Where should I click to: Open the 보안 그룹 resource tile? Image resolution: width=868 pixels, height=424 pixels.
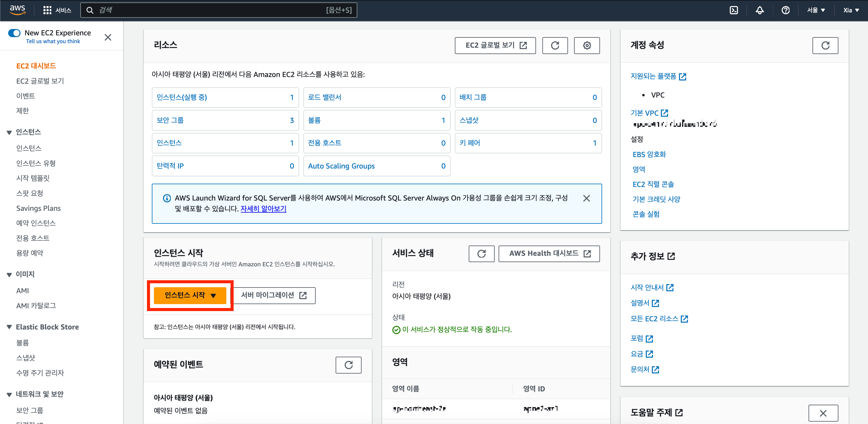(x=225, y=120)
